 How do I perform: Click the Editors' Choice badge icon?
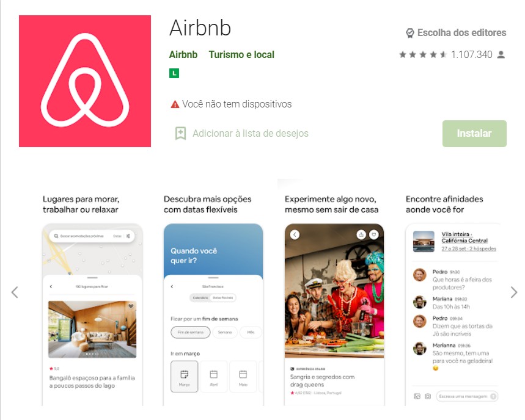point(410,33)
